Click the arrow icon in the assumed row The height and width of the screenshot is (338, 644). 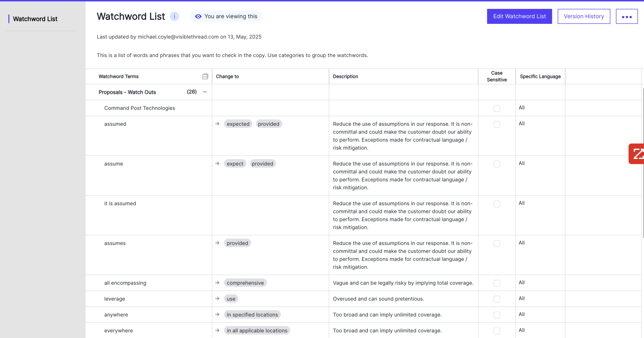click(x=217, y=124)
